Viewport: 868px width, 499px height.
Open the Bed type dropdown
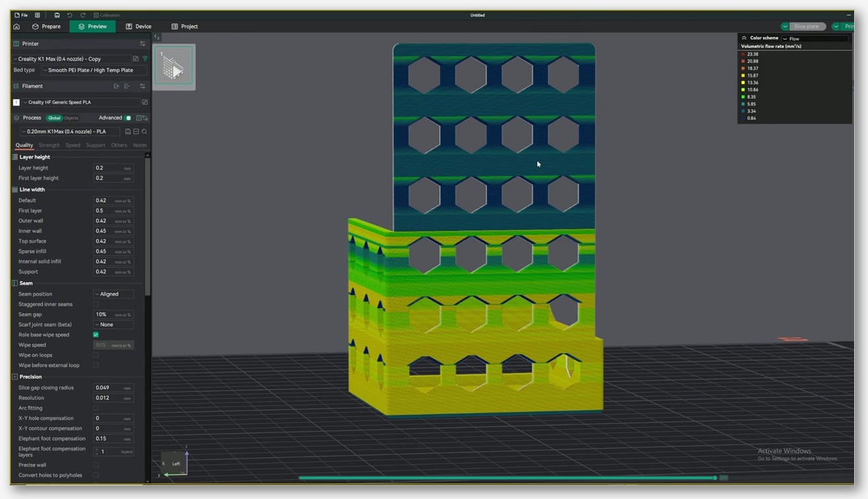94,70
